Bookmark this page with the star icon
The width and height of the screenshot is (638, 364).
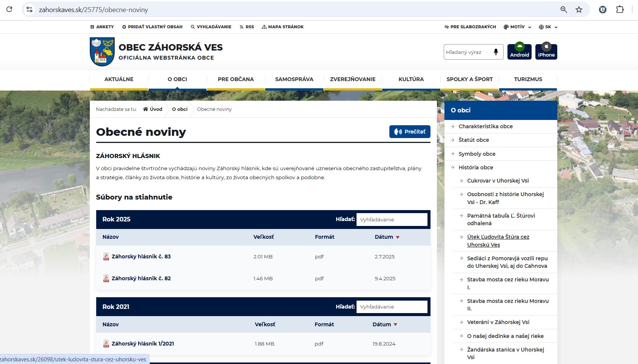[579, 10]
